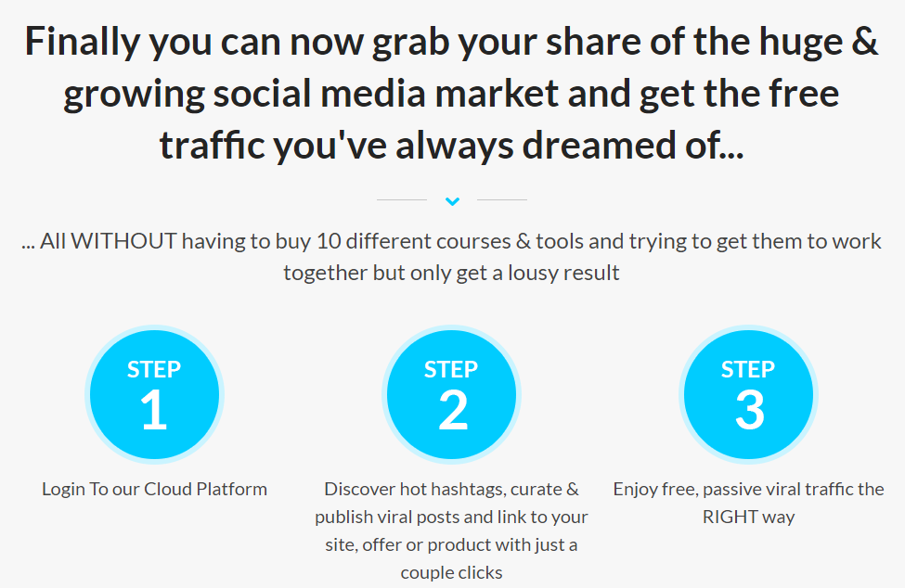Click the 'RIGHT way' text under step 3
This screenshot has width=905, height=588.
[748, 518]
